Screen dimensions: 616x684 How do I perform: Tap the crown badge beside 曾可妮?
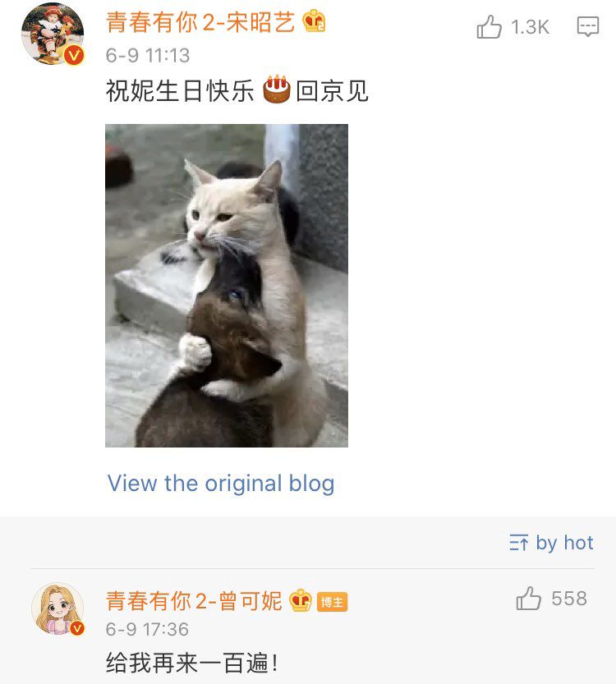[301, 600]
